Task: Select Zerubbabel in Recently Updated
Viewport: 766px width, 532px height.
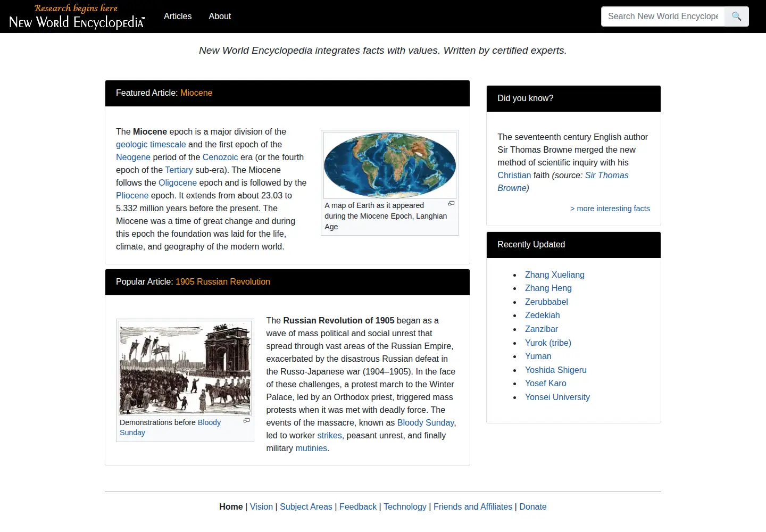Action: tap(546, 302)
